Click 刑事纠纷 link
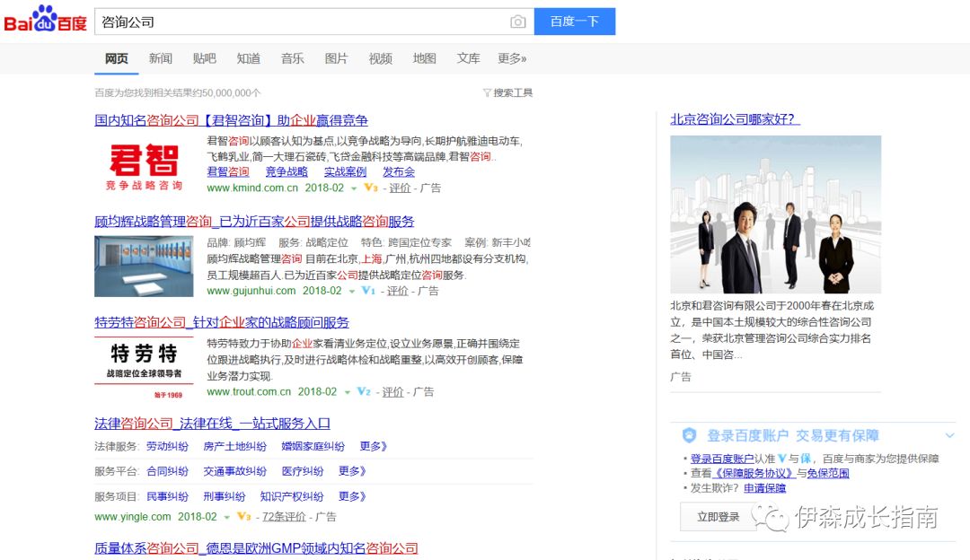970x560 pixels. (x=224, y=496)
